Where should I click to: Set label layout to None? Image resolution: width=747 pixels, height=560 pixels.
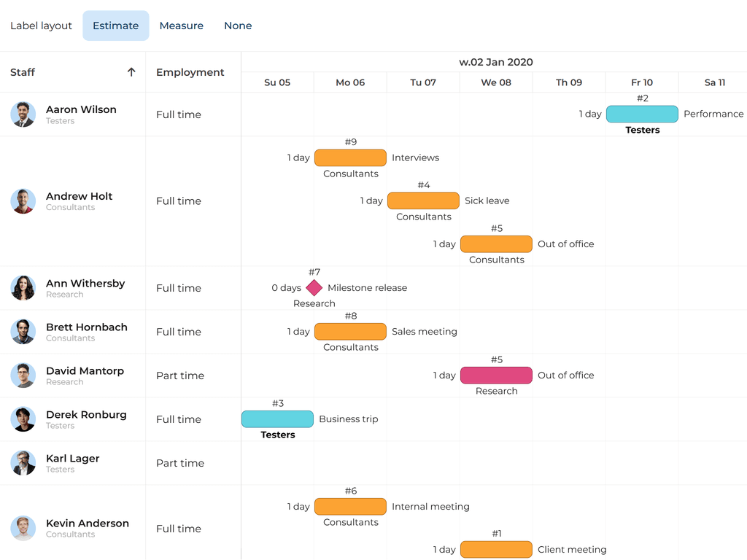click(238, 26)
